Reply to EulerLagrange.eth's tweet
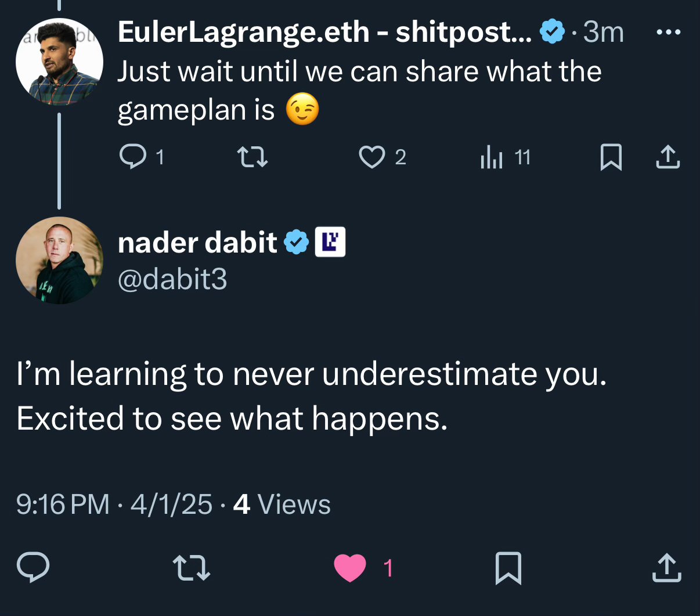The height and width of the screenshot is (616, 700). coord(134,156)
